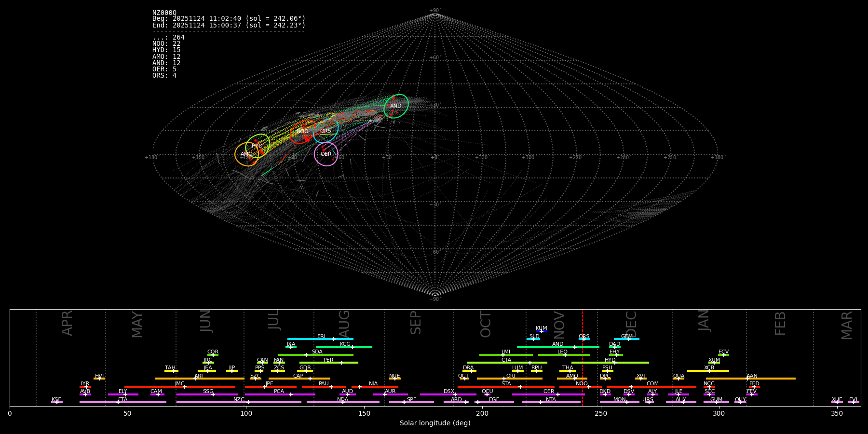Click the CTA shower bar in the timeline
This screenshot has width=868, height=434.
coord(507,363)
